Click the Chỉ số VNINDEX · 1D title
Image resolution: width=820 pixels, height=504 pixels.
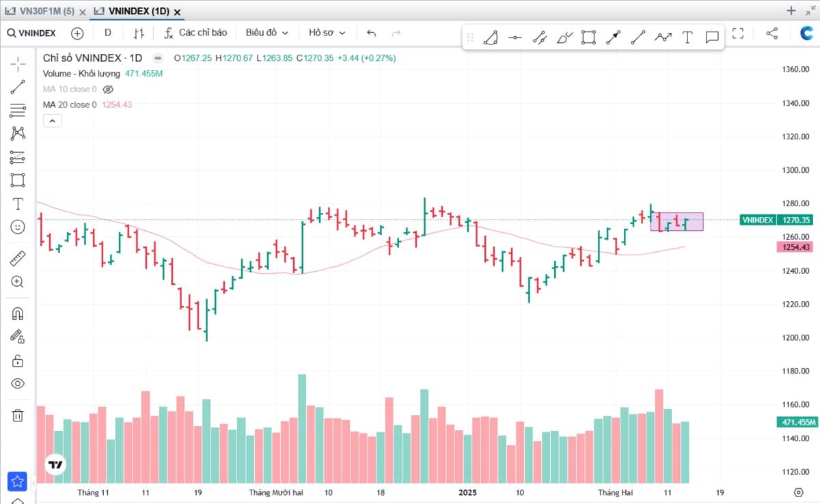(92, 58)
